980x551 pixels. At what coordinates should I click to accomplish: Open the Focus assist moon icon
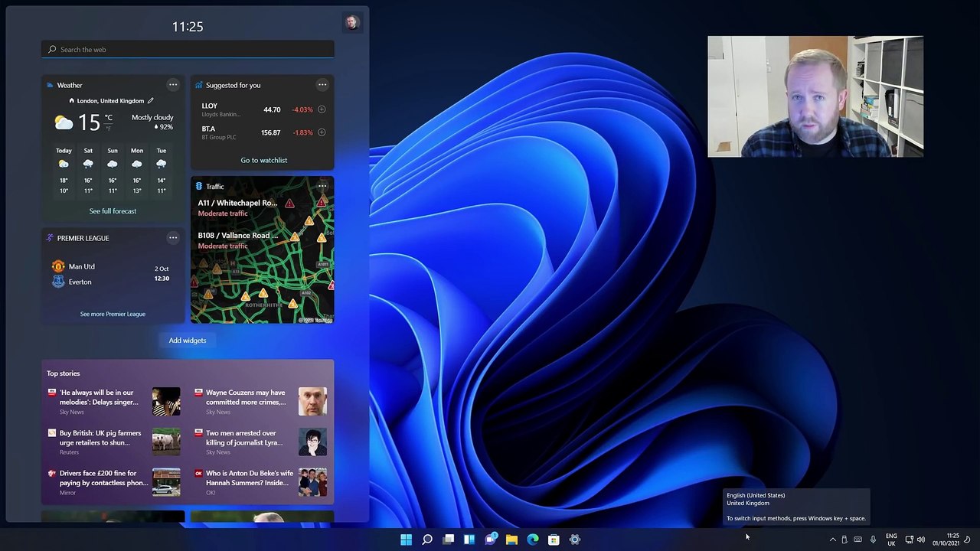point(967,540)
